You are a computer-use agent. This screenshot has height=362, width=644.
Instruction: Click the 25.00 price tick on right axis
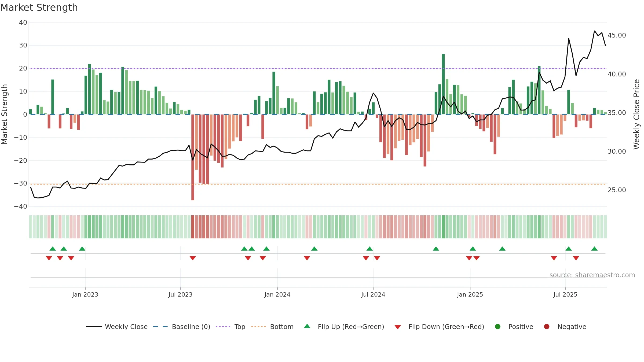617,190
